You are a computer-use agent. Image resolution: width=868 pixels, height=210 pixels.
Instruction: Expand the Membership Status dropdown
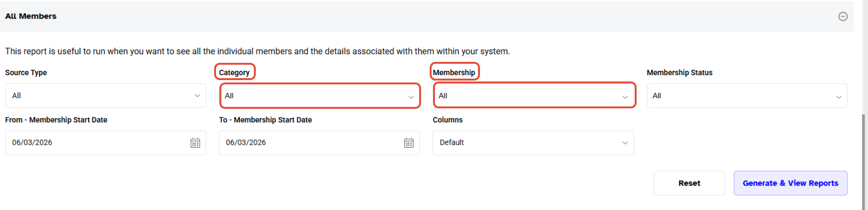coord(746,96)
